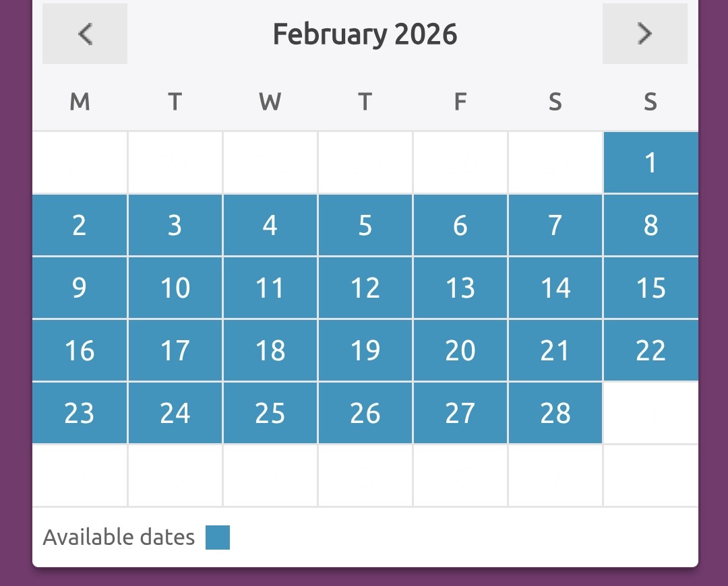Image resolution: width=728 pixels, height=586 pixels.
Task: Pick February 2 as the date
Action: pyautogui.click(x=80, y=225)
